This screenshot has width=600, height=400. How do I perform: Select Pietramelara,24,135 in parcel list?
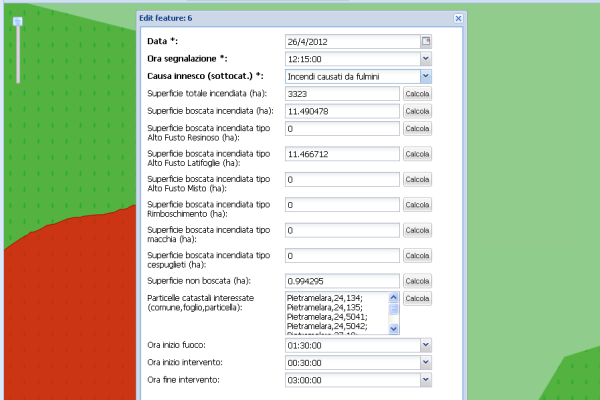[x=334, y=307]
